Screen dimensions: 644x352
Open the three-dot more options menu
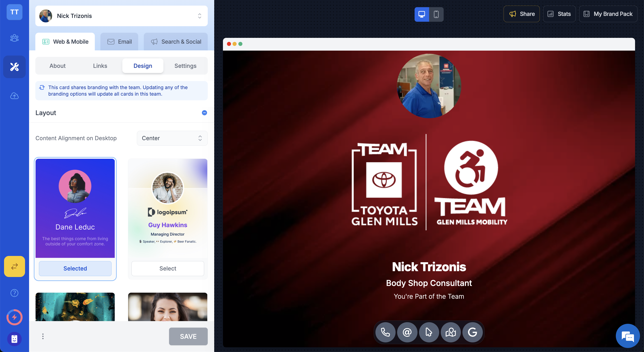click(43, 336)
